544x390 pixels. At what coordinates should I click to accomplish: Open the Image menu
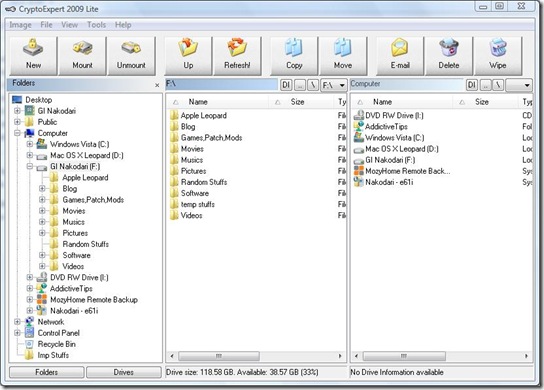tap(20, 25)
